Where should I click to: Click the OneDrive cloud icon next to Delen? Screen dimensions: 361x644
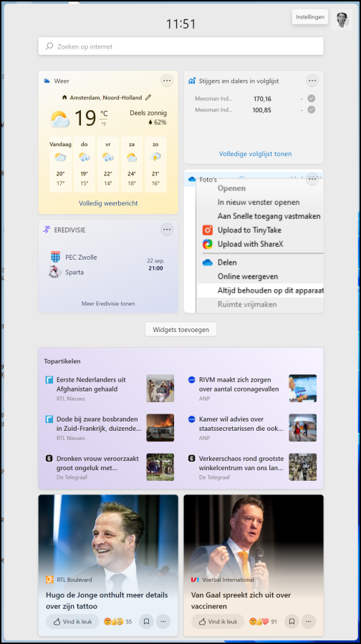[208, 263]
